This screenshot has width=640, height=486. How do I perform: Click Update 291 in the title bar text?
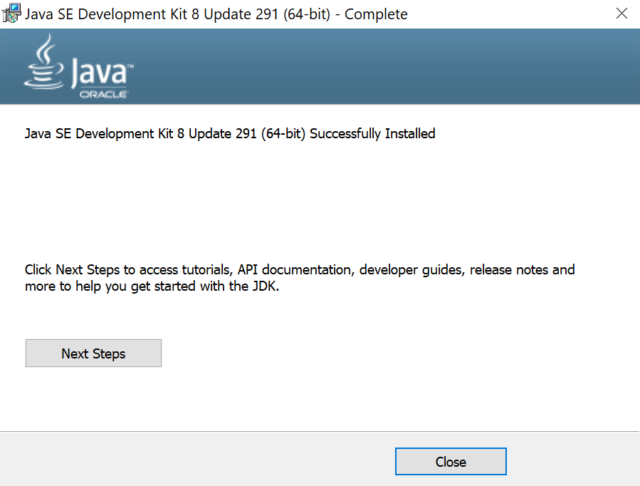pos(241,14)
